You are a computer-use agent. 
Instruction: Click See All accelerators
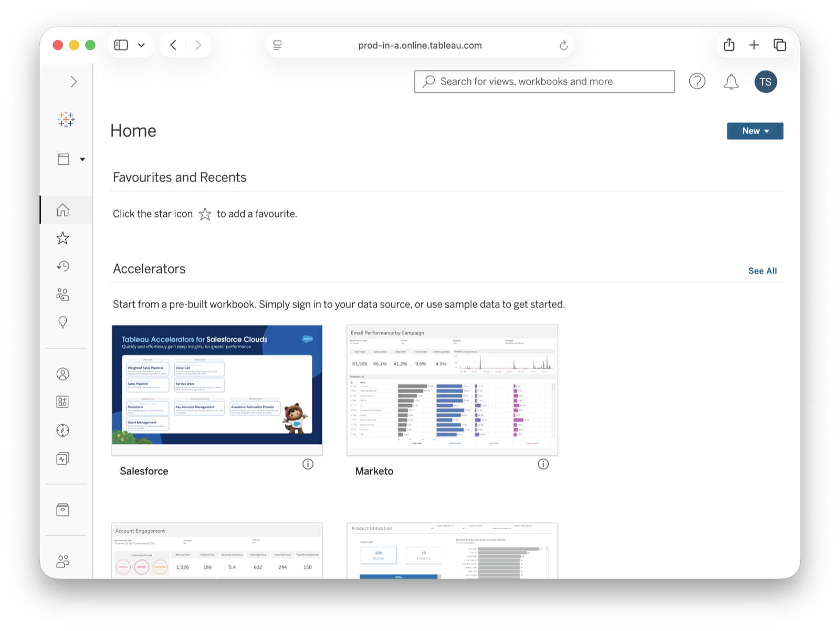(762, 270)
